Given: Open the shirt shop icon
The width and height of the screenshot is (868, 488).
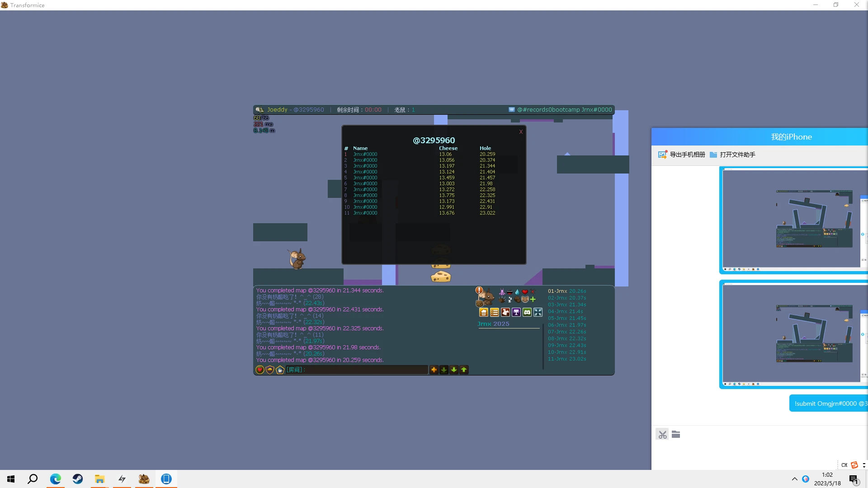Looking at the screenshot, I should tap(505, 312).
